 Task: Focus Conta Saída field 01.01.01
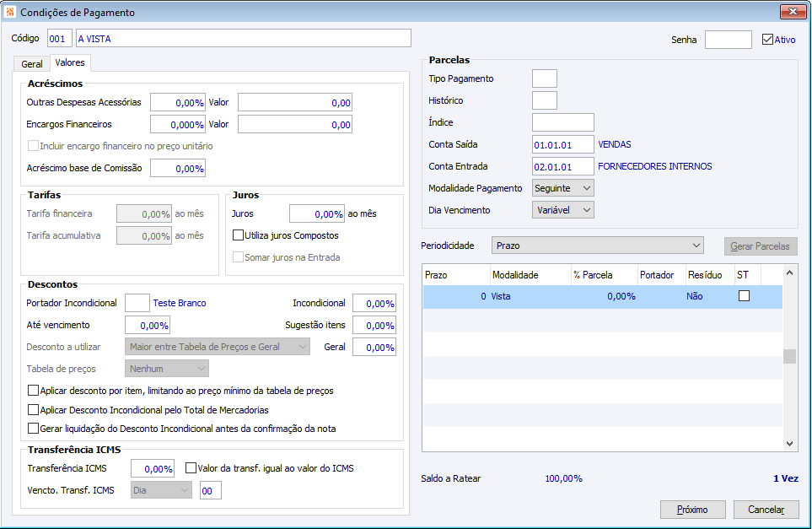pyautogui.click(x=563, y=144)
